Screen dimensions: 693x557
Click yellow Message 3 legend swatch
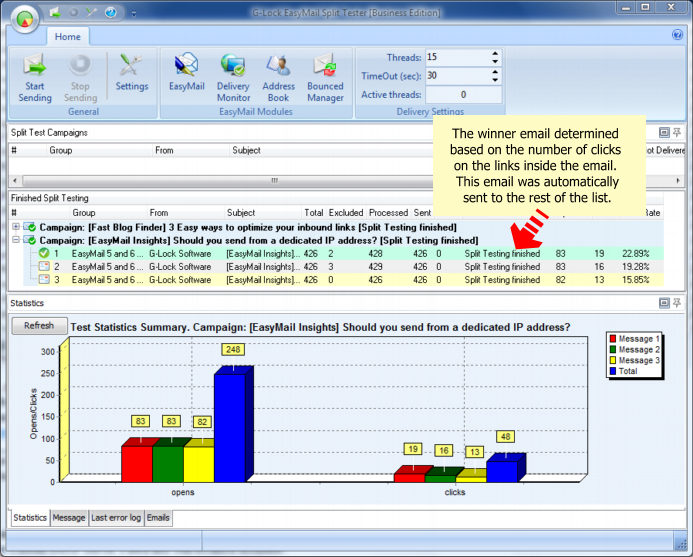pos(613,360)
